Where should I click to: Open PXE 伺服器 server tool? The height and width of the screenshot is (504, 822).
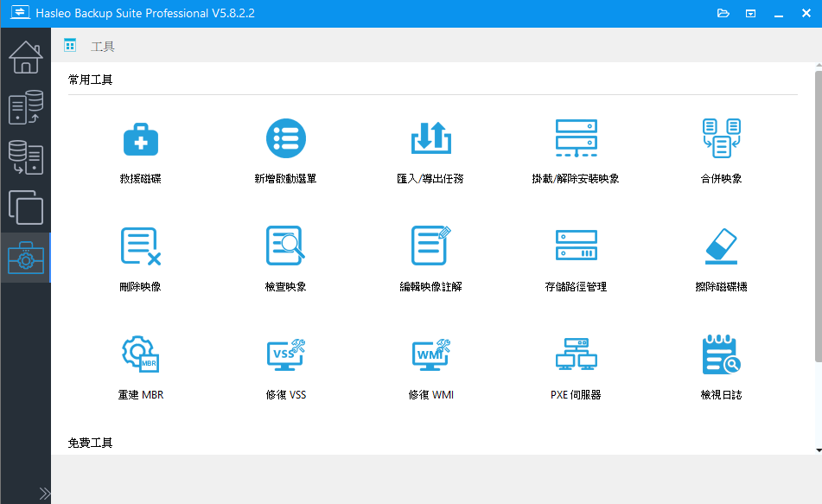click(x=576, y=368)
